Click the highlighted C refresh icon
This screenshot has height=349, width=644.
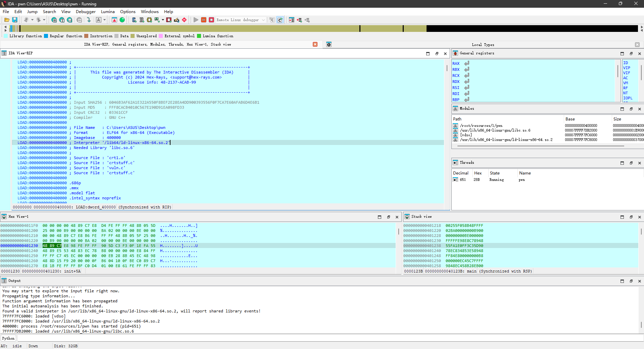[x=280, y=20]
